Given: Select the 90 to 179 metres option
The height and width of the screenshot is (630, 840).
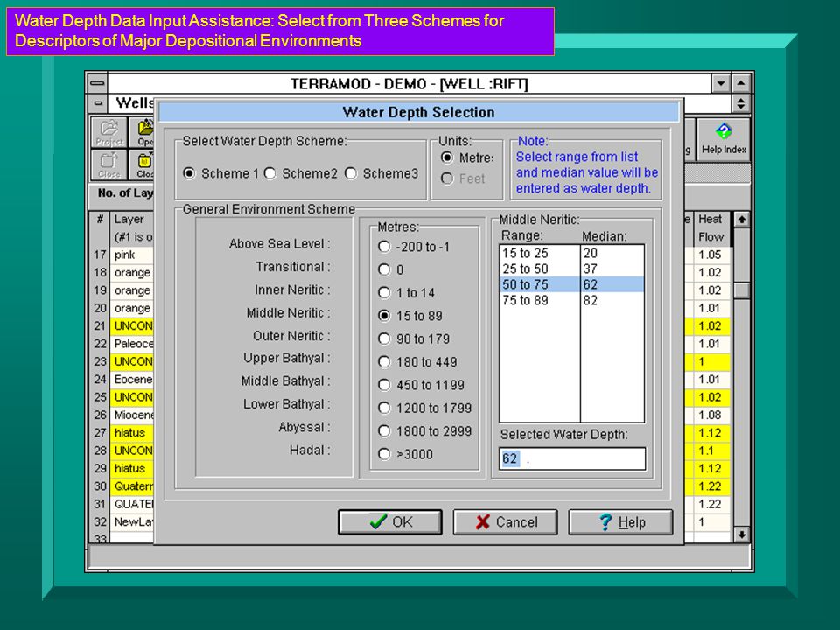Looking at the screenshot, I should [384, 339].
